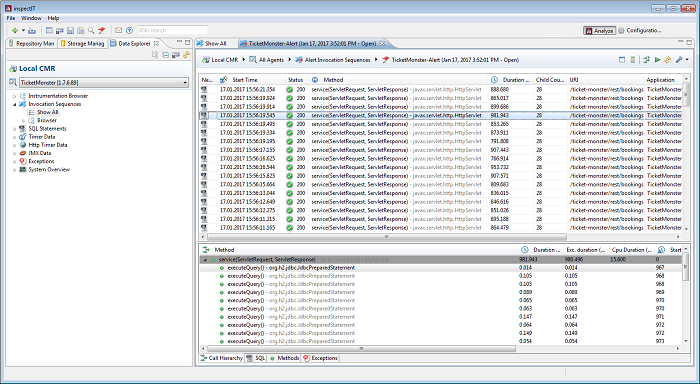This screenshot has width=700, height=384.
Task: Click the green play live-mode icon
Action: click(657, 60)
